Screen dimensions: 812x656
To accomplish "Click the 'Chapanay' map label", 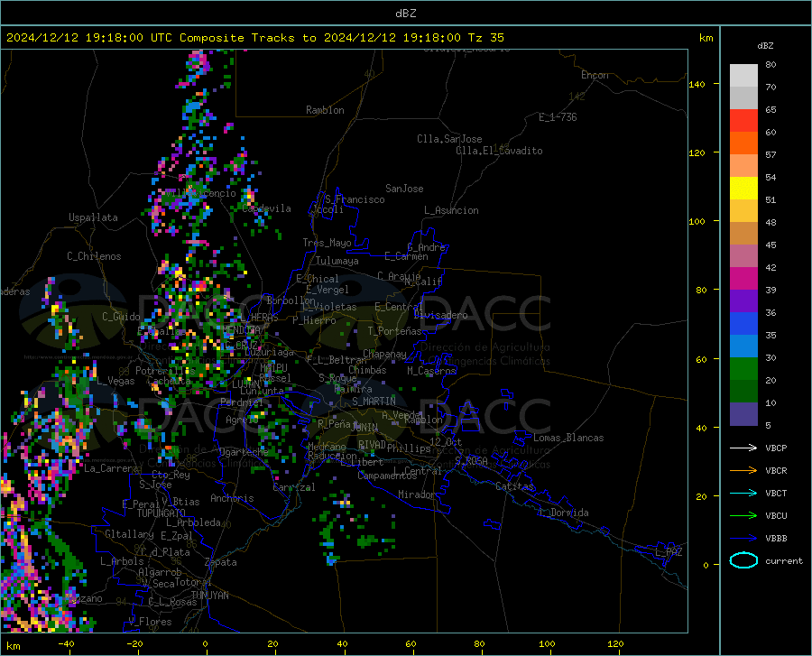I will (x=384, y=354).
